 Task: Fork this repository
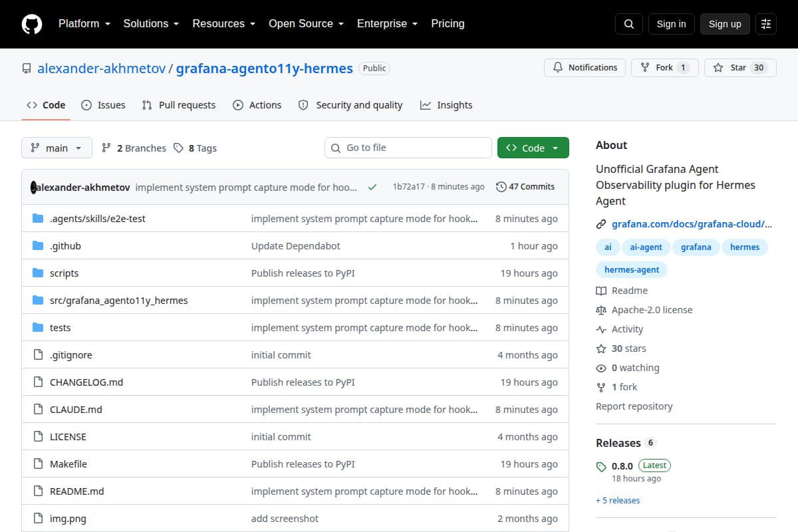tap(665, 68)
